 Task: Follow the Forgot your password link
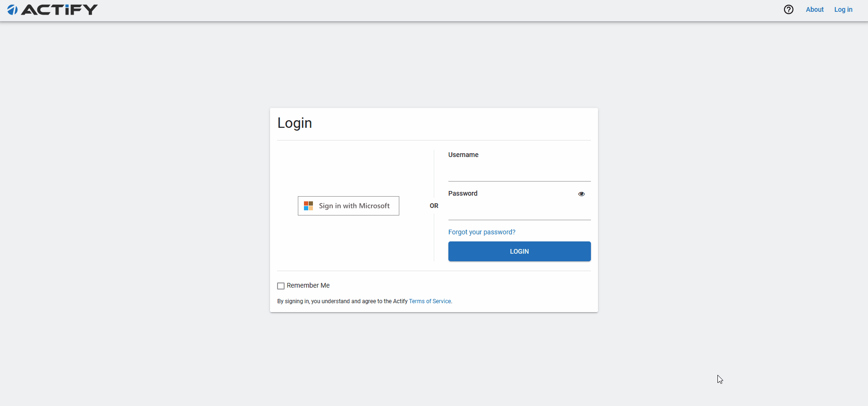[x=481, y=232]
